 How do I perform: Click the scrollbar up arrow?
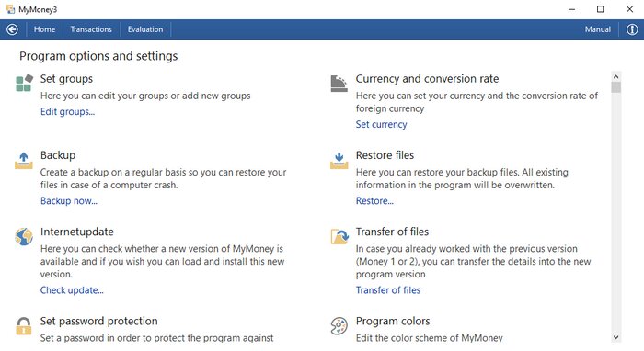click(615, 76)
